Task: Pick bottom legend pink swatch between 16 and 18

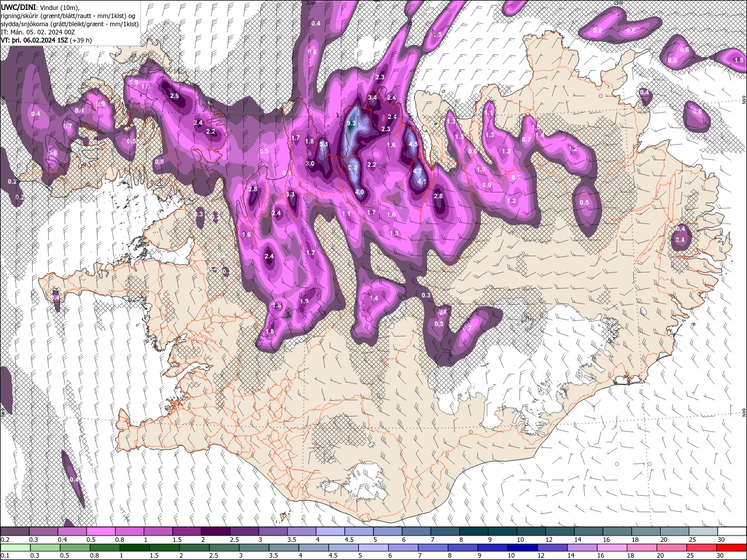Action: coord(612,548)
